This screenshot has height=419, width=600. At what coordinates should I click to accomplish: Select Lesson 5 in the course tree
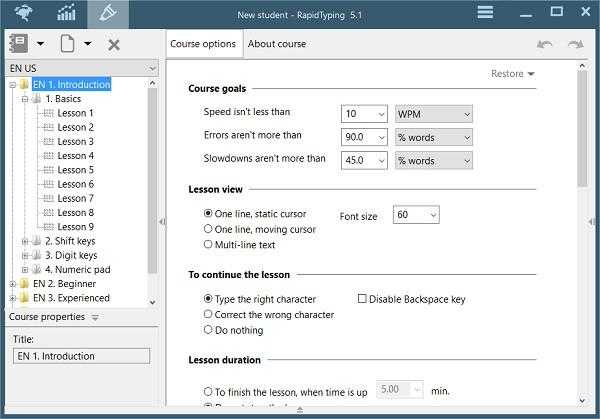click(75, 170)
